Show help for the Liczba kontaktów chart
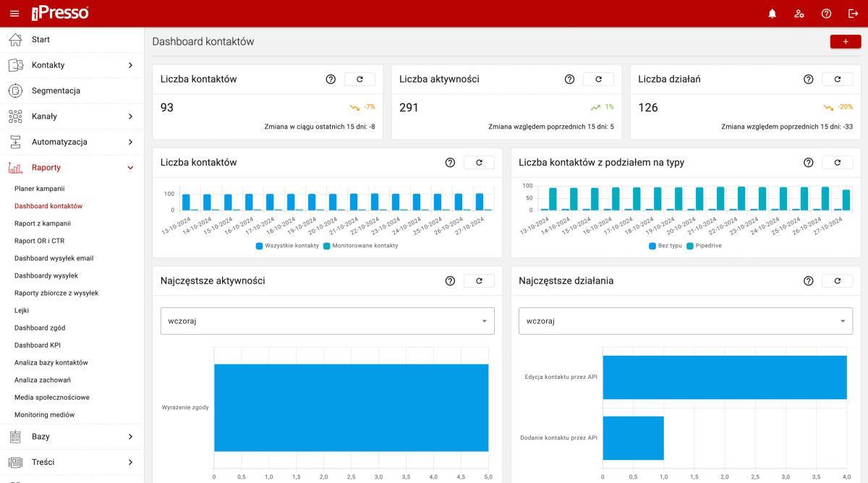Viewport: 868px width, 483px height. [x=450, y=163]
